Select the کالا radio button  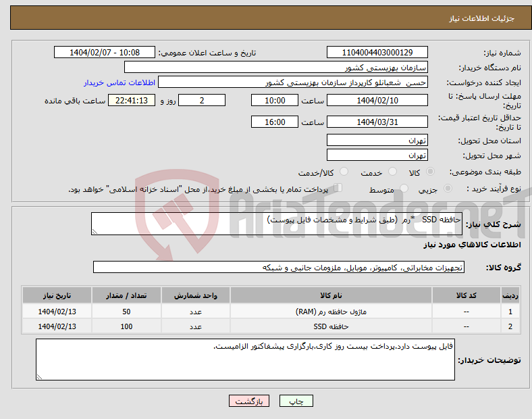pos(430,172)
